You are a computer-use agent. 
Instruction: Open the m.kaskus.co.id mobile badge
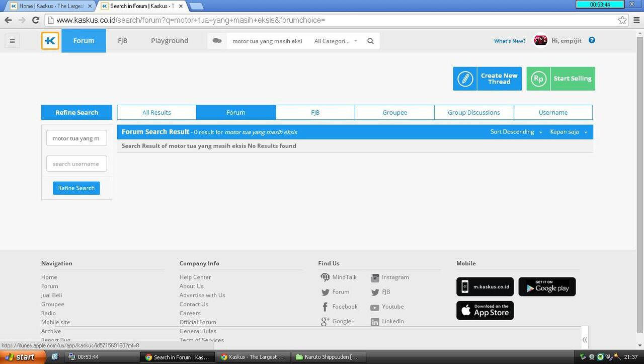click(x=485, y=286)
